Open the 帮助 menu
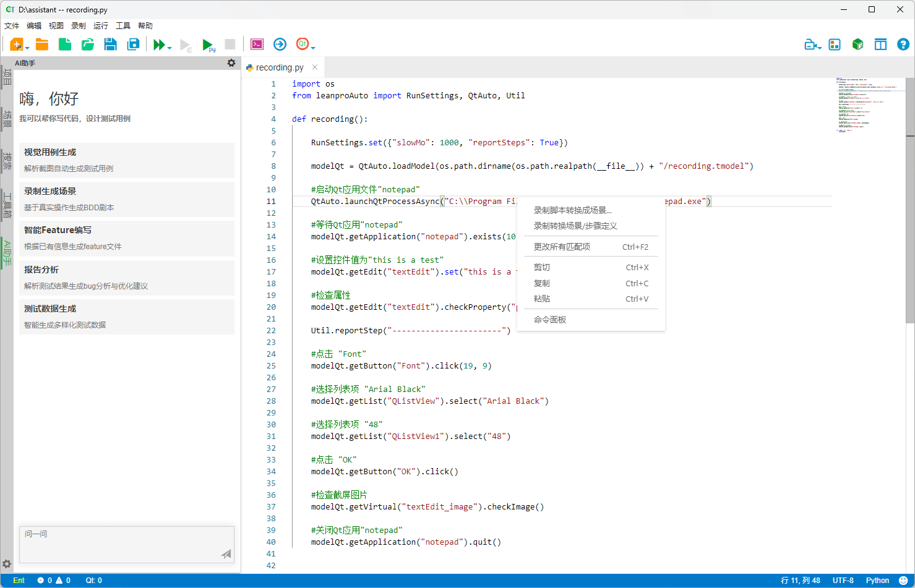This screenshot has height=588, width=915. tap(145, 25)
